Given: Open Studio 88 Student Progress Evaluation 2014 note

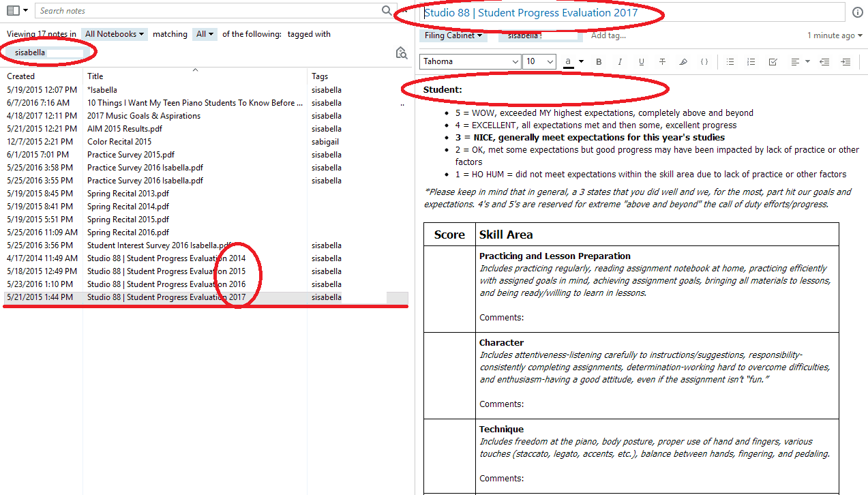Looking at the screenshot, I should click(166, 258).
